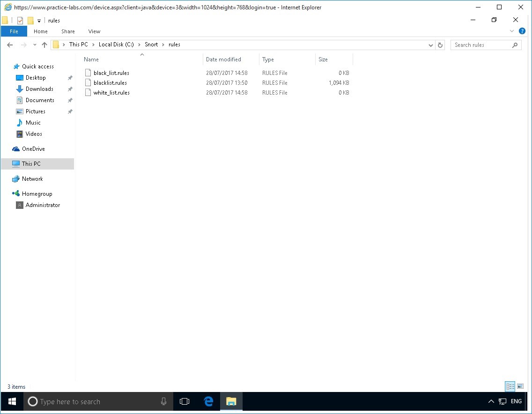Select the blacklist.rules file

[110, 83]
